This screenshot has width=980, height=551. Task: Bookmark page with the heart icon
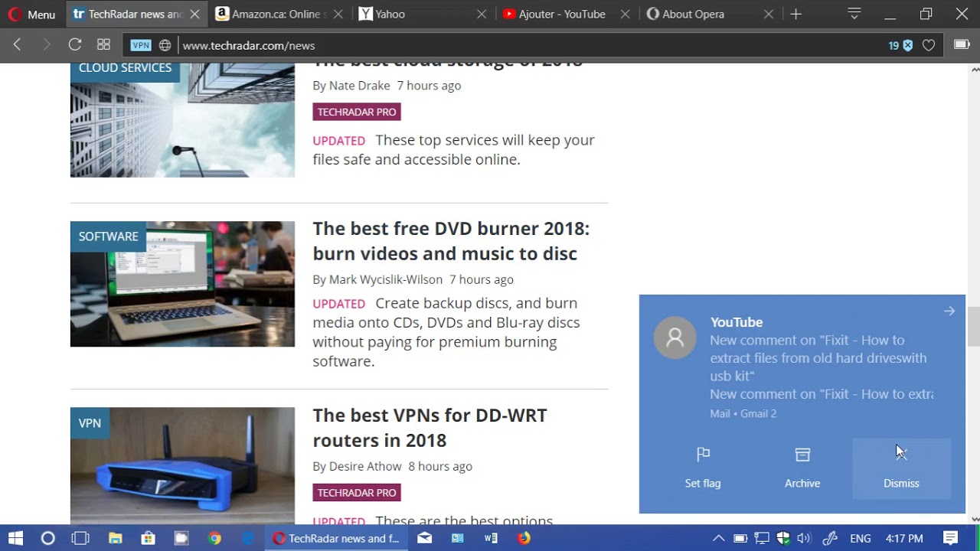tap(929, 45)
